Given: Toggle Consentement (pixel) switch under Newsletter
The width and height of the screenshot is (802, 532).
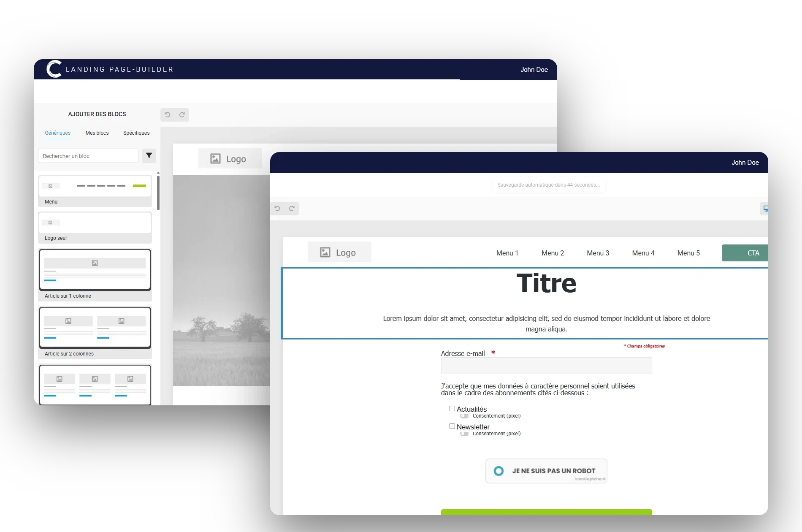Looking at the screenshot, I should click(x=464, y=434).
